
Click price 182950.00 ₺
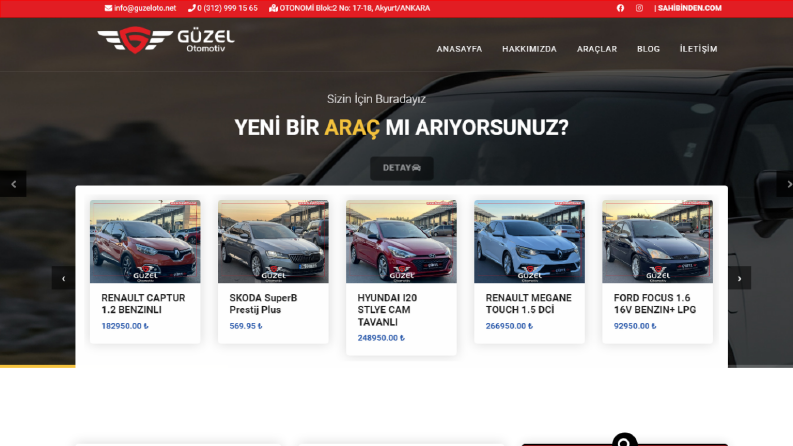[125, 326]
